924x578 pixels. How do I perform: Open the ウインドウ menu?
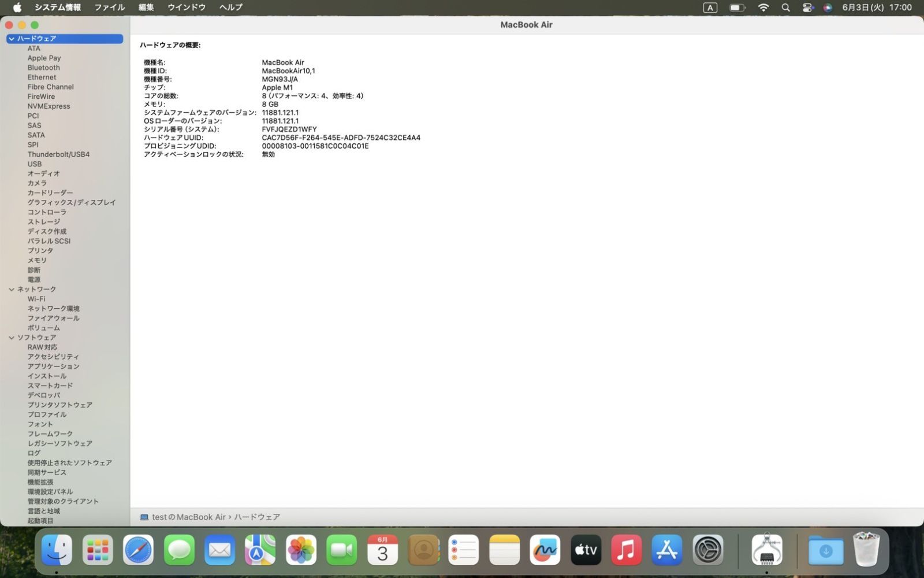[x=187, y=8]
